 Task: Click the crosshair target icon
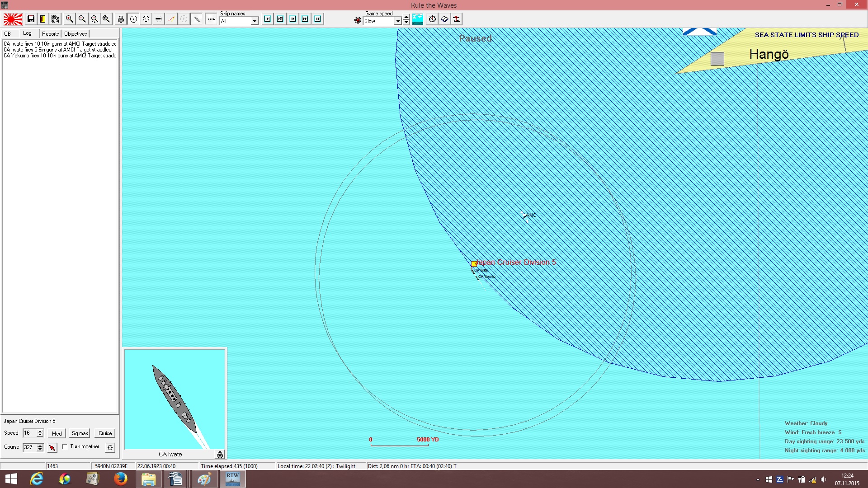[x=110, y=447]
